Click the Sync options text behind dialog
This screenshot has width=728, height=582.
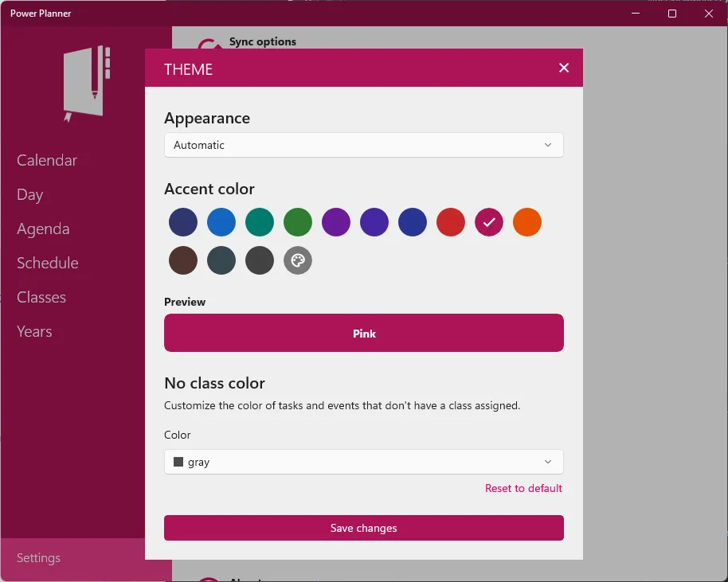(x=263, y=41)
